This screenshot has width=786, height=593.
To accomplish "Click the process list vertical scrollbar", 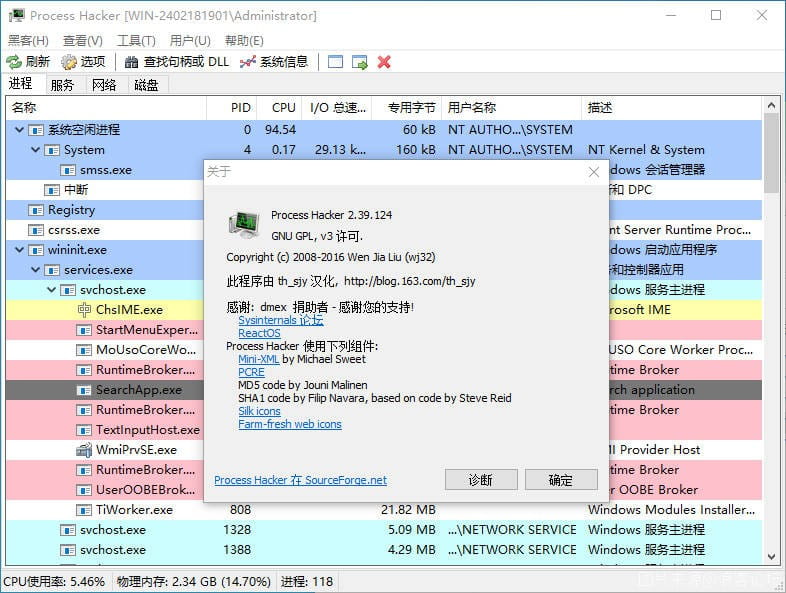I will (772, 350).
